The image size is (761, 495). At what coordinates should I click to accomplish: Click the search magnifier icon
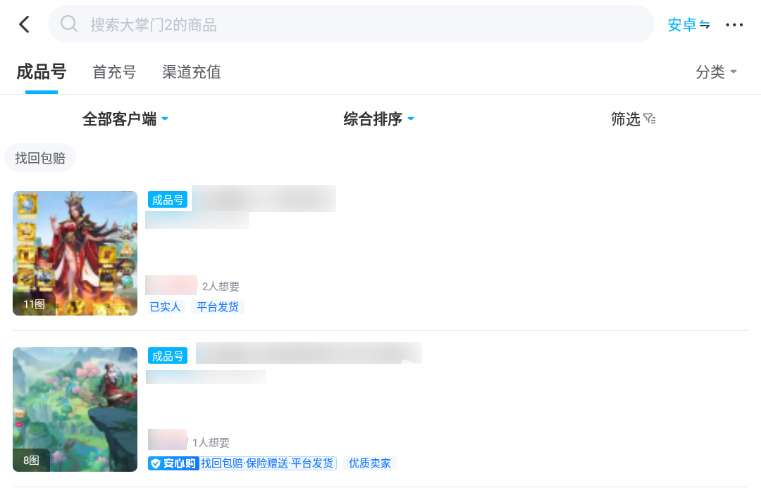[69, 24]
